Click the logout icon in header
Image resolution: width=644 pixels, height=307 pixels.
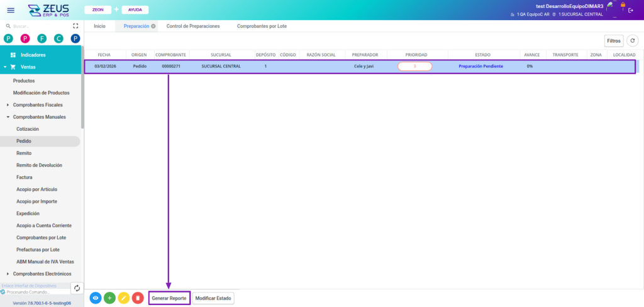631,10
